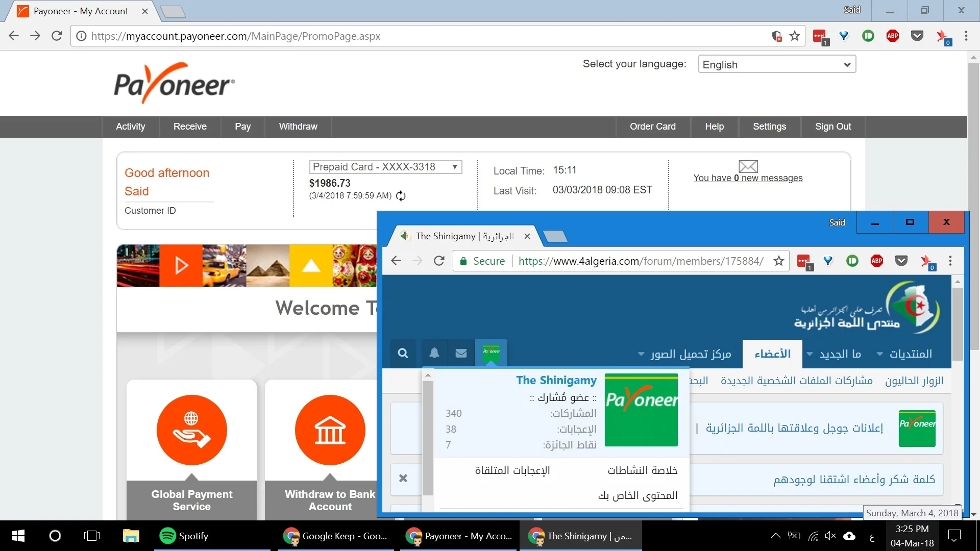Open Payoneer Settings
This screenshot has width=980, height=551.
769,127
